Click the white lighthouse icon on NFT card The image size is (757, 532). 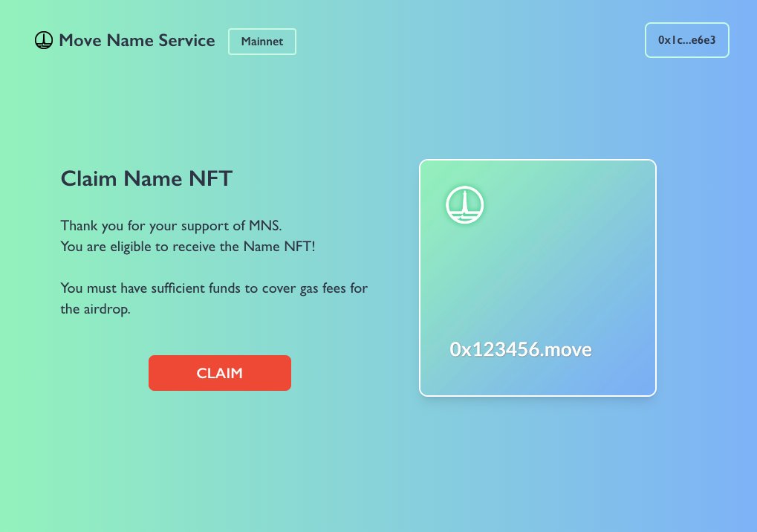(464, 204)
